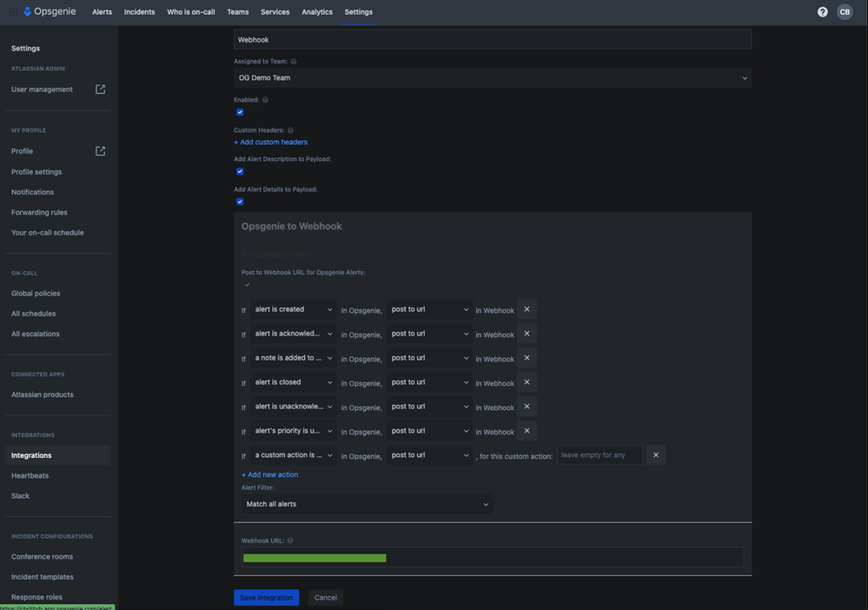Go to the Alerts top menu

[x=102, y=12]
